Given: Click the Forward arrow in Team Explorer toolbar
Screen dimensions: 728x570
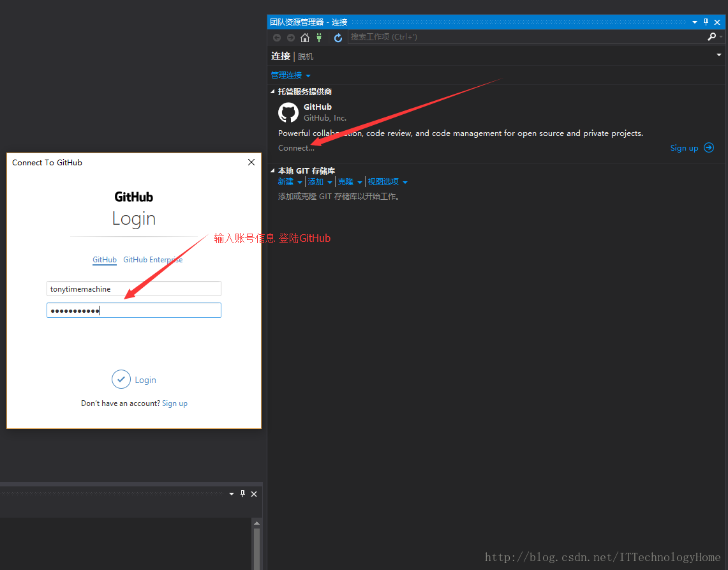Looking at the screenshot, I should 291,38.
